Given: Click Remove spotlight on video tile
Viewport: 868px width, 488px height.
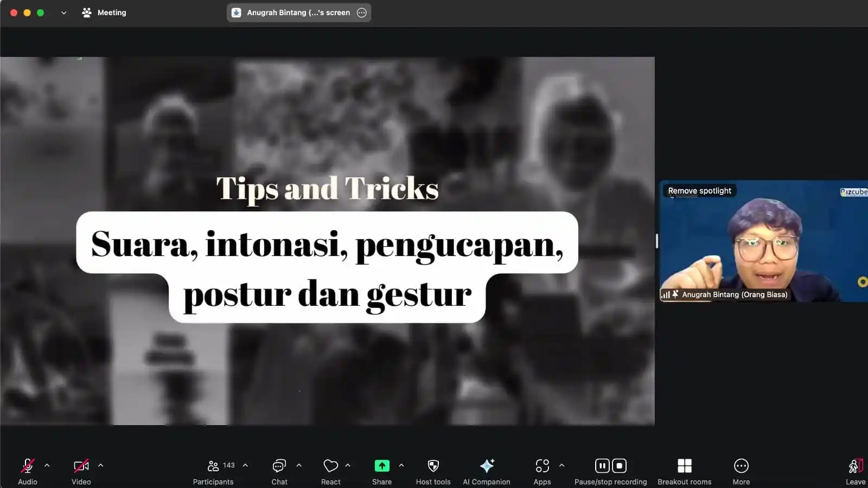Looking at the screenshot, I should (x=699, y=191).
